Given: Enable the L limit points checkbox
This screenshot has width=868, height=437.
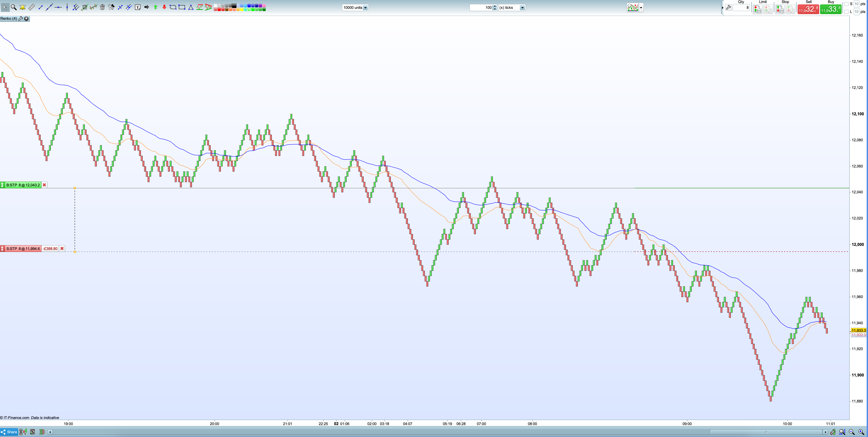Looking at the screenshot, I should (x=846, y=11).
